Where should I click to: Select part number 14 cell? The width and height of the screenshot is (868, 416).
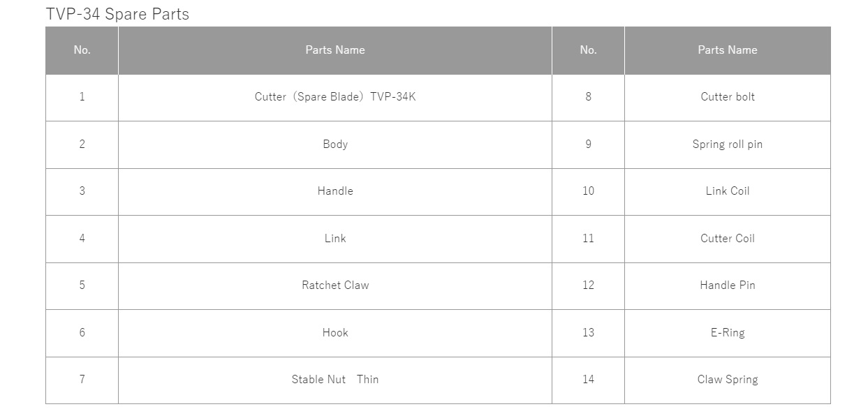point(588,380)
